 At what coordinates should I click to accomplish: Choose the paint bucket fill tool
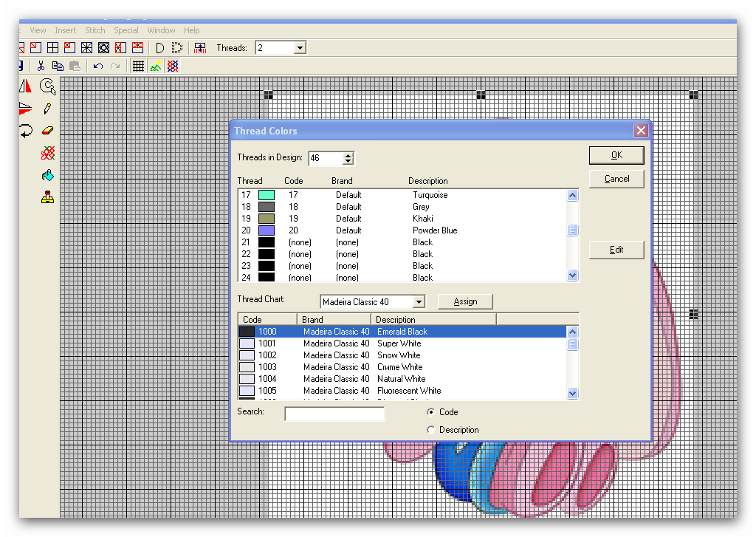point(48,176)
